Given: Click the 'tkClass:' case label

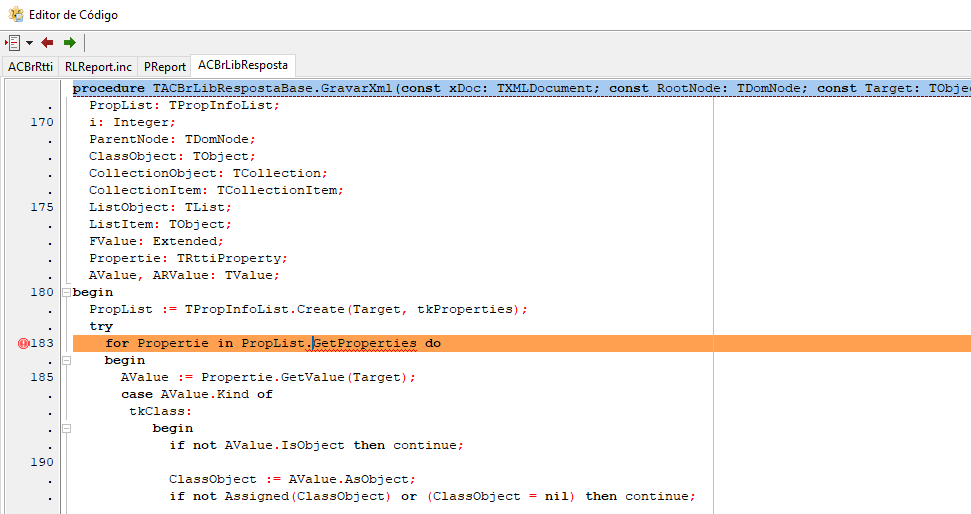Looking at the screenshot, I should click(x=160, y=411).
